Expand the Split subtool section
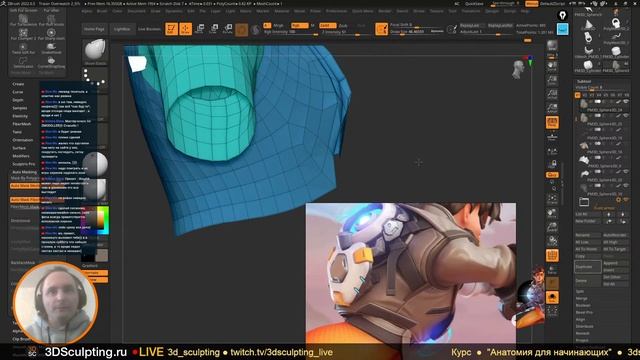This screenshot has width=640, height=360. (580, 291)
